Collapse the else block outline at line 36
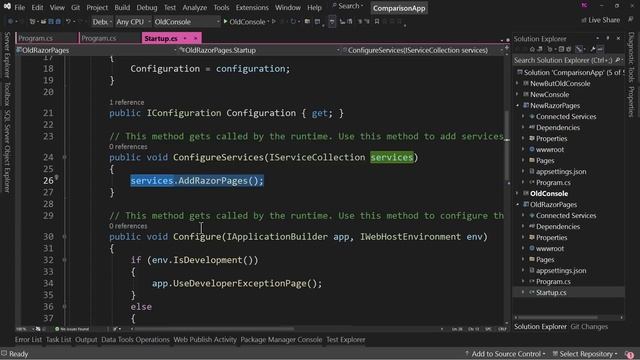The width and height of the screenshot is (640, 360). (x=64, y=306)
